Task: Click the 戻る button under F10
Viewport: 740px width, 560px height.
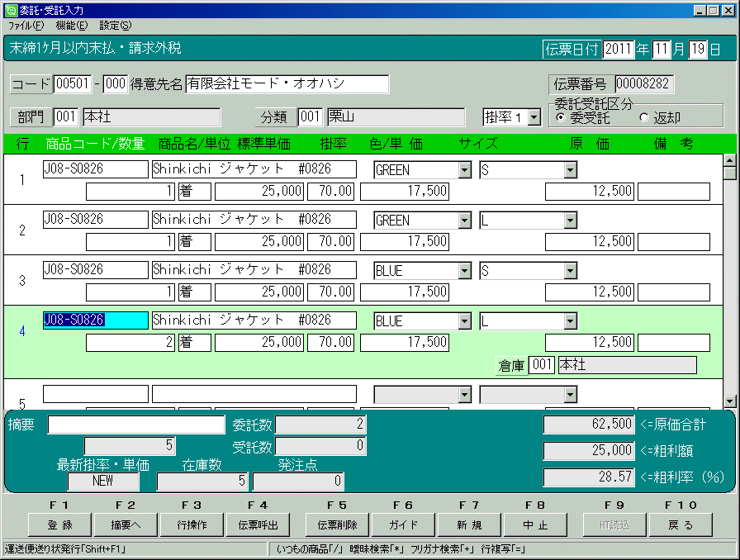Action: point(681,525)
